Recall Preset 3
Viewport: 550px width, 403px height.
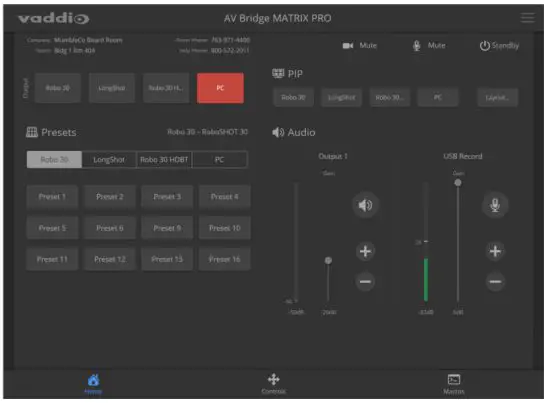coord(167,197)
